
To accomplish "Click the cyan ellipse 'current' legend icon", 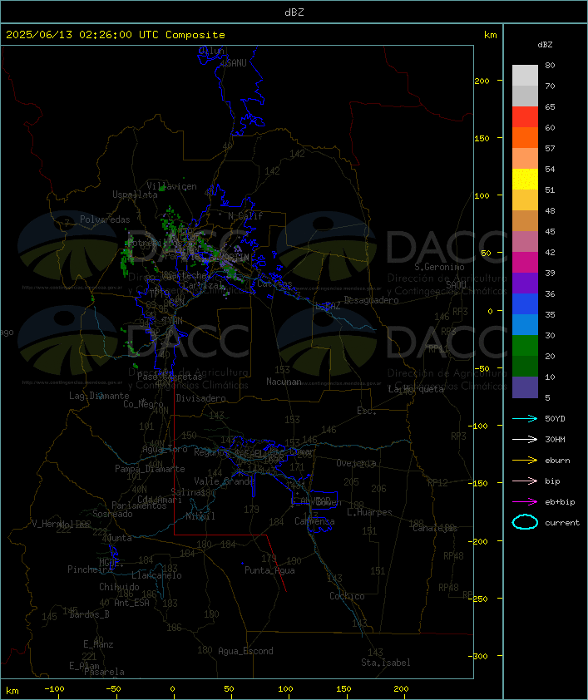I will (525, 522).
